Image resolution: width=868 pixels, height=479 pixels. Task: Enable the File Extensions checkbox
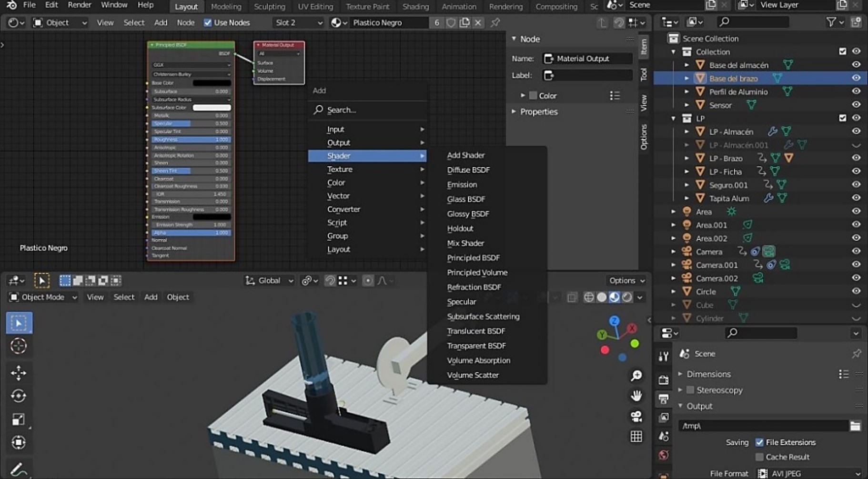pyautogui.click(x=759, y=442)
